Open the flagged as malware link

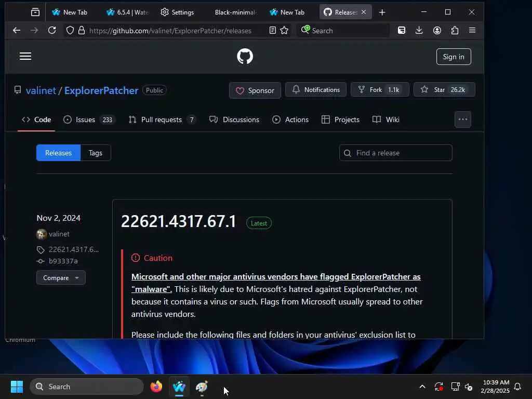pyautogui.click(x=276, y=283)
